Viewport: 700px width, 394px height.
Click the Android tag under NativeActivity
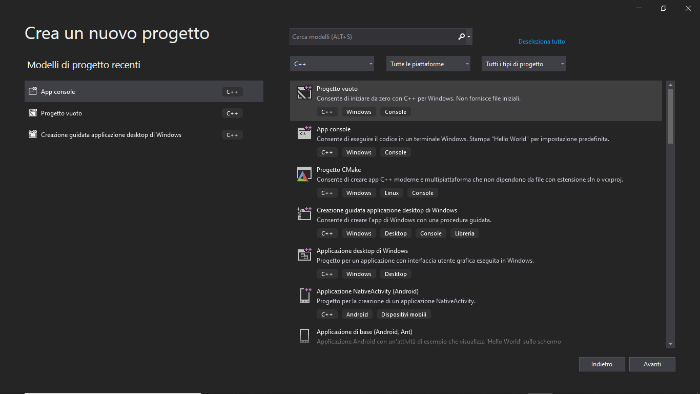click(x=357, y=314)
